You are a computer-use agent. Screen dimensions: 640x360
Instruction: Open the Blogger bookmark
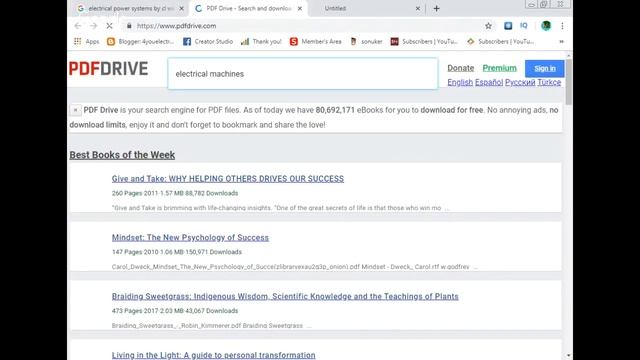tap(140, 42)
